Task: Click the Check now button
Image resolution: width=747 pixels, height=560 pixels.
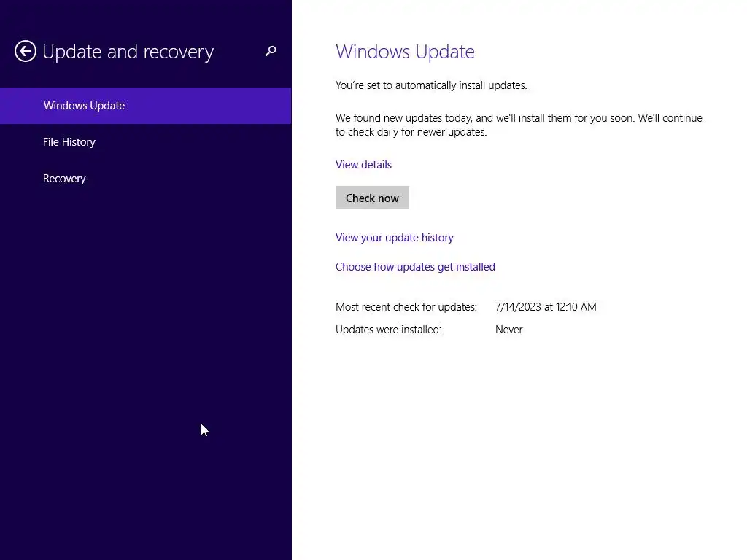Action: (x=372, y=198)
